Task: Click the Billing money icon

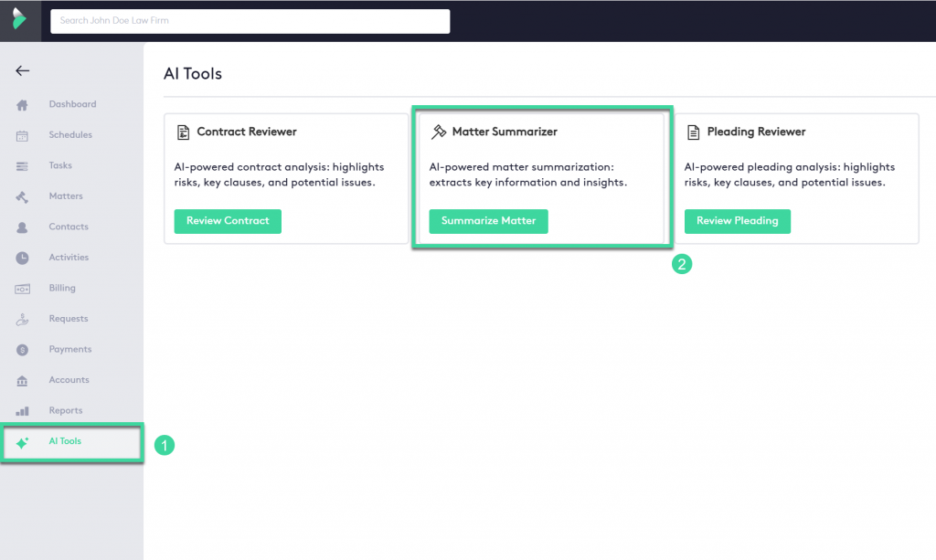Action: click(23, 289)
